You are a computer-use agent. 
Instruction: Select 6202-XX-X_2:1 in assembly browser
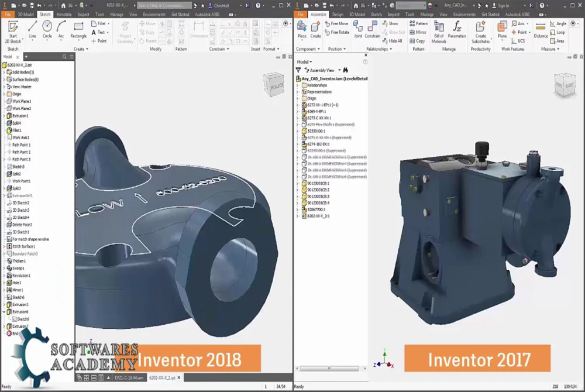316,216
